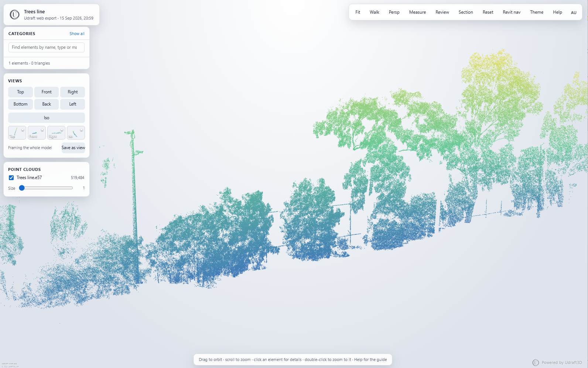Open the Review tool

(x=442, y=12)
